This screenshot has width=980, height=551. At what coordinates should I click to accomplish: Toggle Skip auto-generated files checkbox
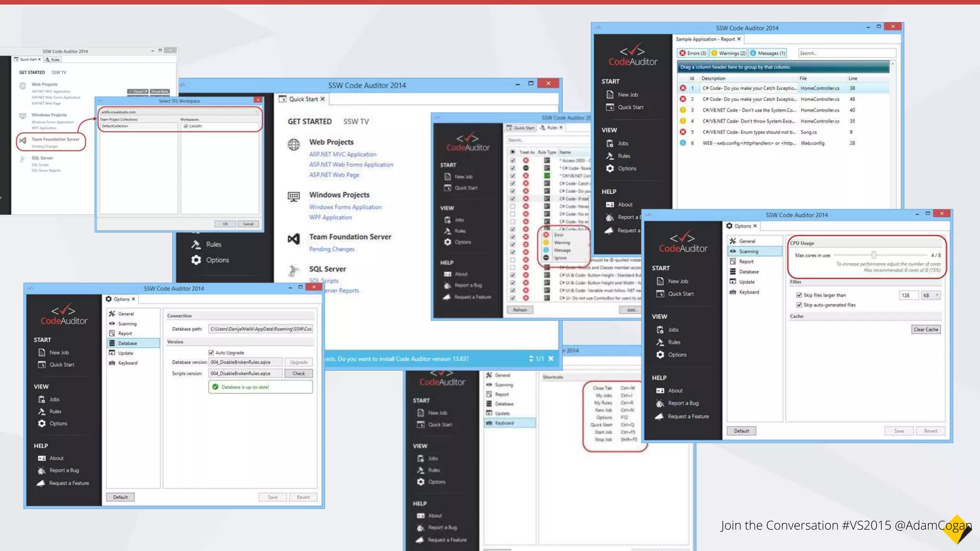point(799,305)
